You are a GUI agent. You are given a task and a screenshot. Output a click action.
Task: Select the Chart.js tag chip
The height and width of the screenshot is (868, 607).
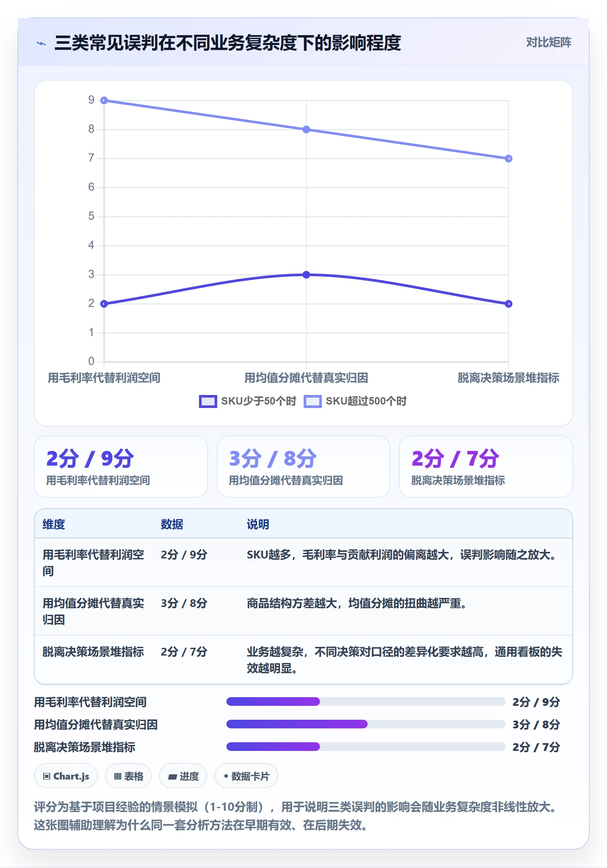click(x=66, y=776)
